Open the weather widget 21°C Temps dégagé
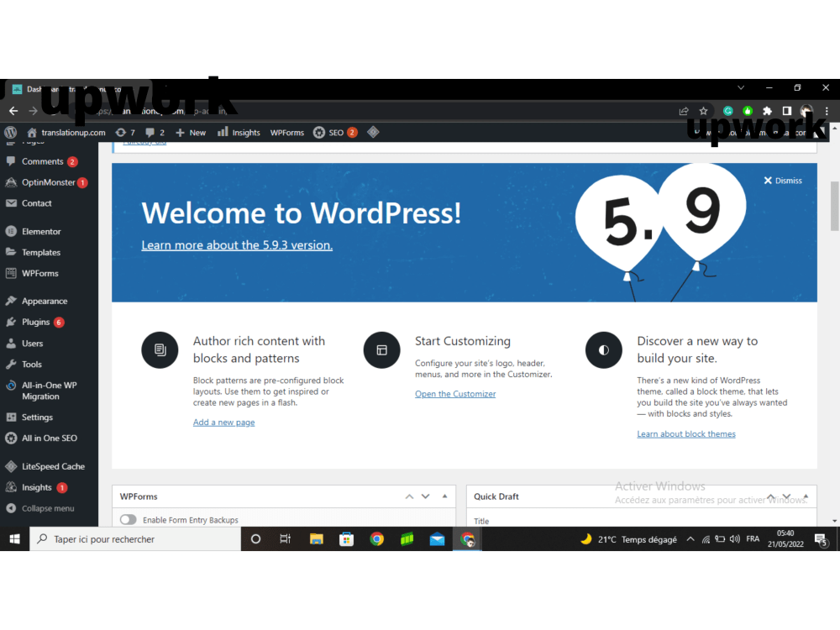 pyautogui.click(x=629, y=539)
